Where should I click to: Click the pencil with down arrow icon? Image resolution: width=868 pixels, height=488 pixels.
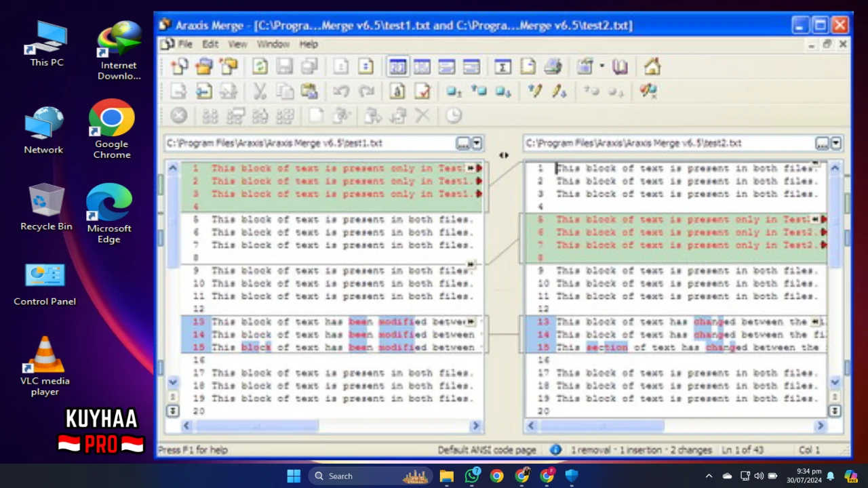(x=559, y=91)
